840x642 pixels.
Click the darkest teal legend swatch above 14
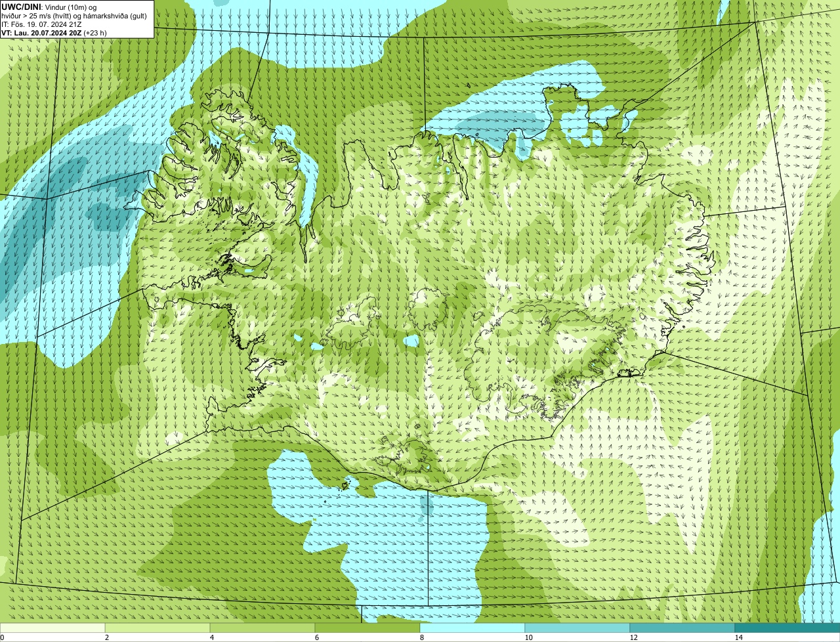click(787, 628)
